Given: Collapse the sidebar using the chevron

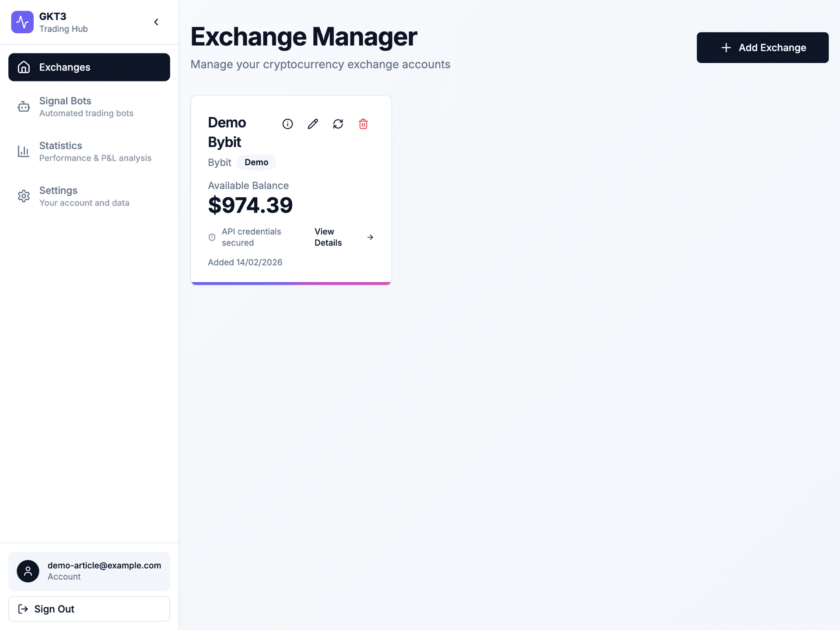Looking at the screenshot, I should (156, 22).
